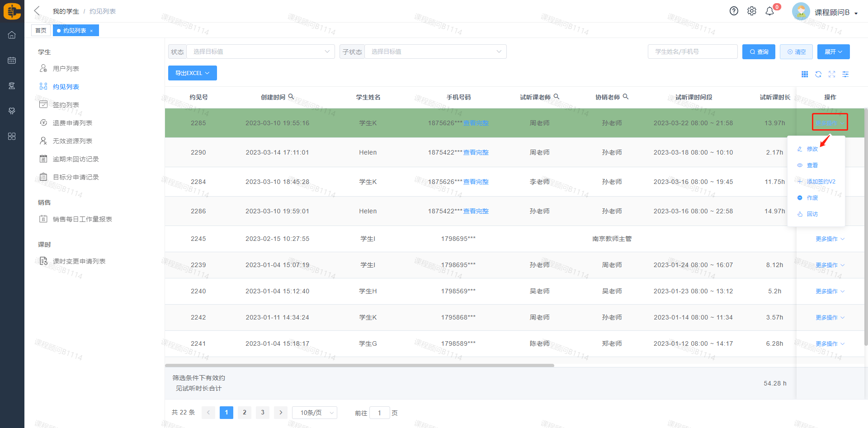
Task: Go back using the header arrow
Action: point(37,11)
